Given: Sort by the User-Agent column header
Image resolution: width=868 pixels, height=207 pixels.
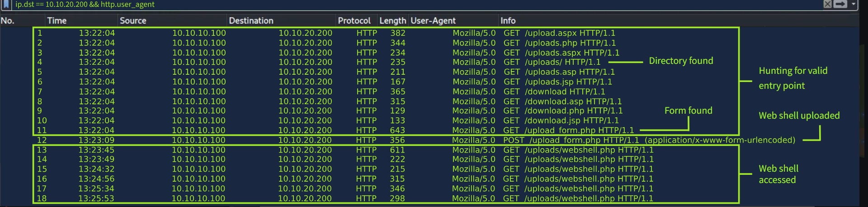Looking at the screenshot, I should pyautogui.click(x=433, y=21).
